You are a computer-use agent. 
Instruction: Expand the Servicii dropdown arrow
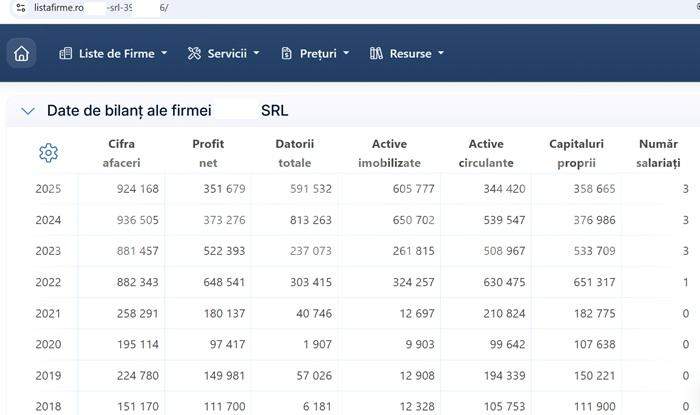pos(256,53)
